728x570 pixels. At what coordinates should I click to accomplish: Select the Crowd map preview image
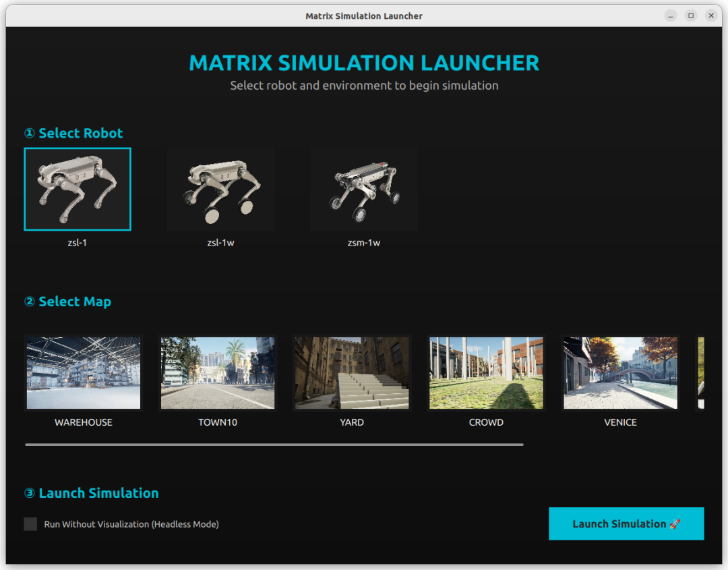[x=486, y=373]
